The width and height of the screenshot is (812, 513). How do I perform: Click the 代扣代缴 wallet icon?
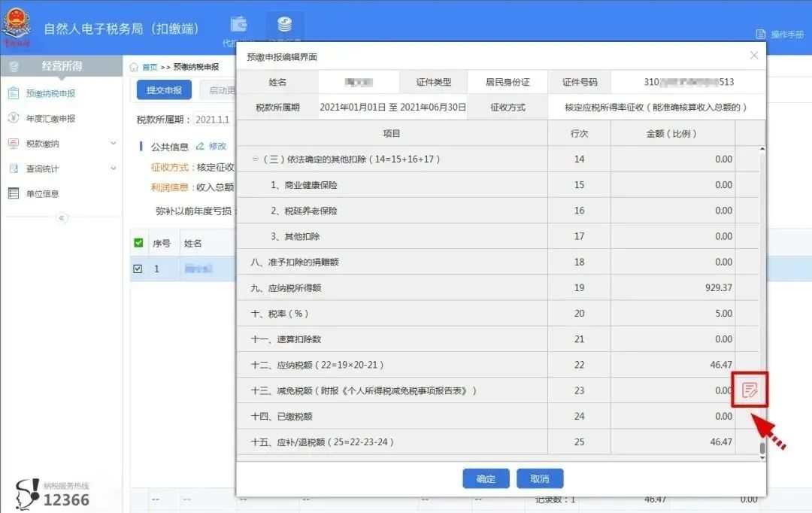pyautogui.click(x=239, y=24)
